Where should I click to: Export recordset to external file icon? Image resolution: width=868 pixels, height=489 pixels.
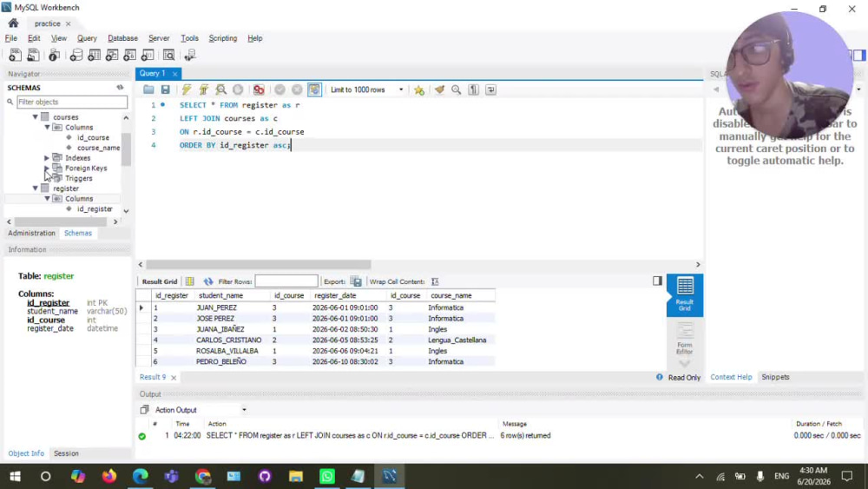[x=357, y=281]
